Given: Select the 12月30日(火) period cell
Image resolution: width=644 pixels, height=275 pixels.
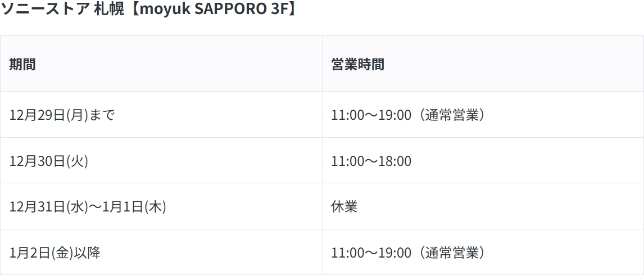Looking at the screenshot, I should click(49, 161).
